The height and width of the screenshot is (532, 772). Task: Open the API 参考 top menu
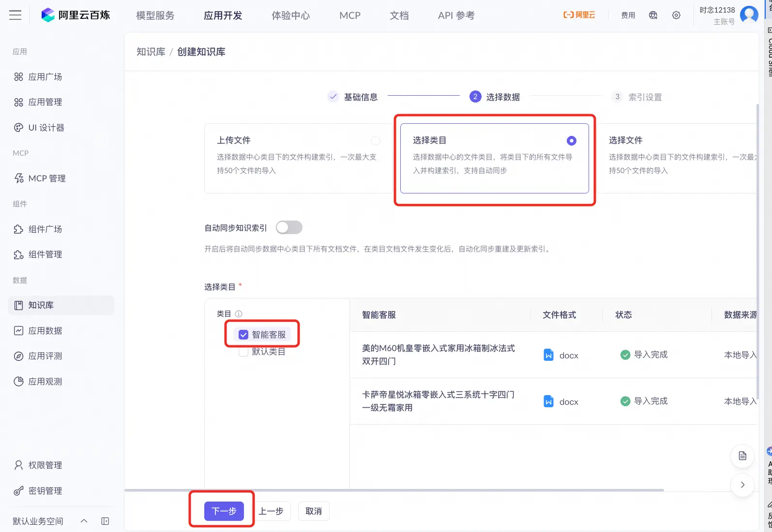pyautogui.click(x=456, y=15)
